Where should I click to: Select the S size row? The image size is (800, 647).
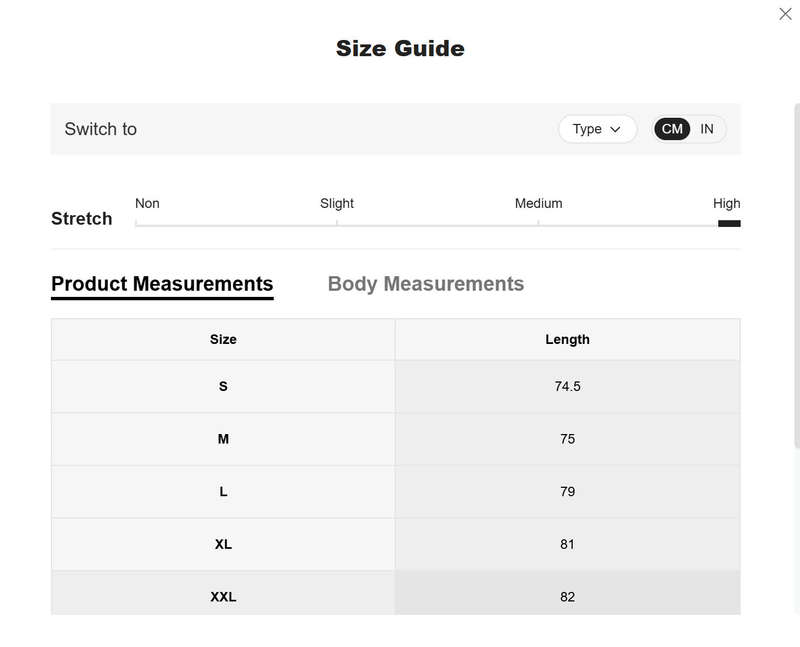point(396,386)
